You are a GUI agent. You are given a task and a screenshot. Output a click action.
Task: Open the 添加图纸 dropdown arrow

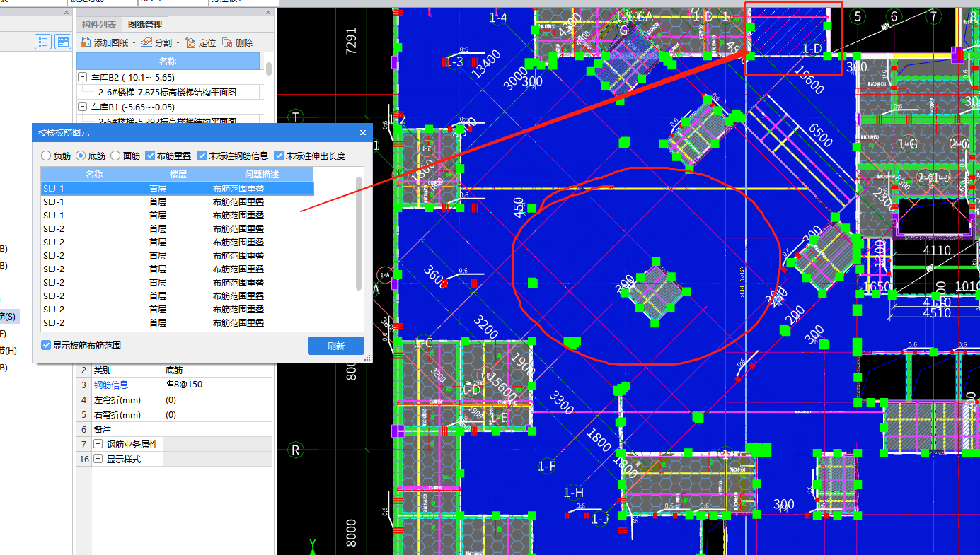pos(134,43)
